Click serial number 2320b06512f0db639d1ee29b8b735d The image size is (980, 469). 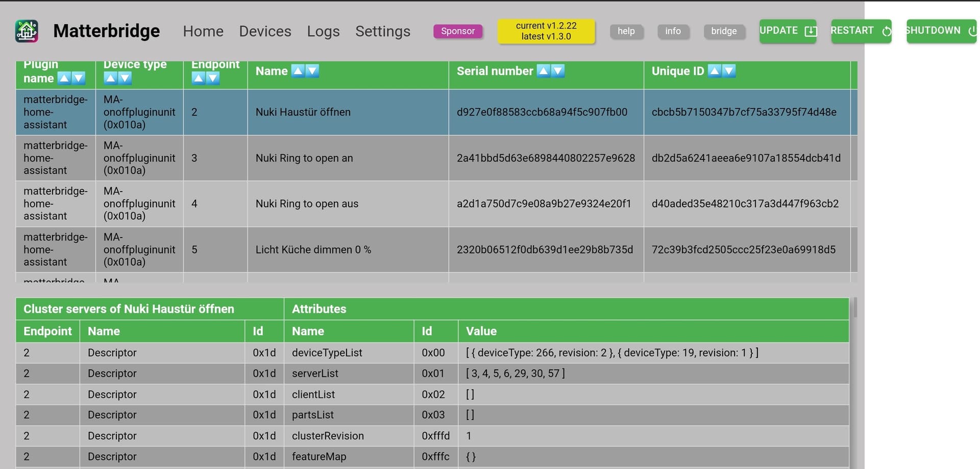[x=545, y=250]
